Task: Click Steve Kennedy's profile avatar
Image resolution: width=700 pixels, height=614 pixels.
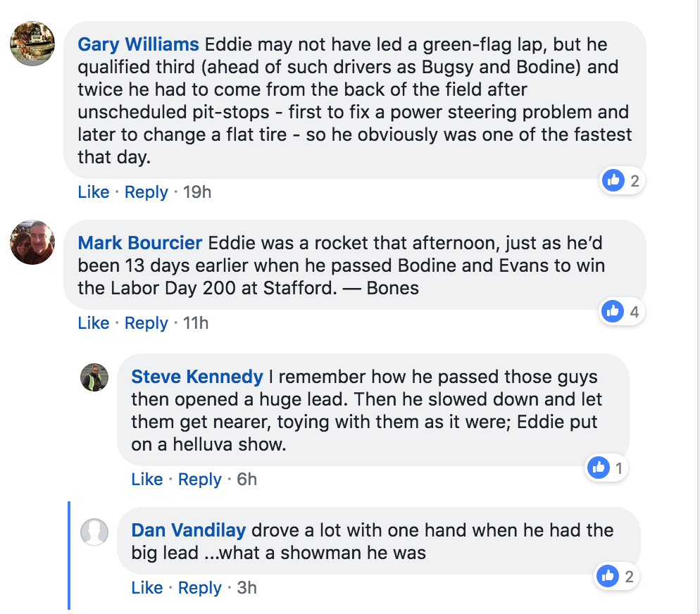Action: [94, 377]
